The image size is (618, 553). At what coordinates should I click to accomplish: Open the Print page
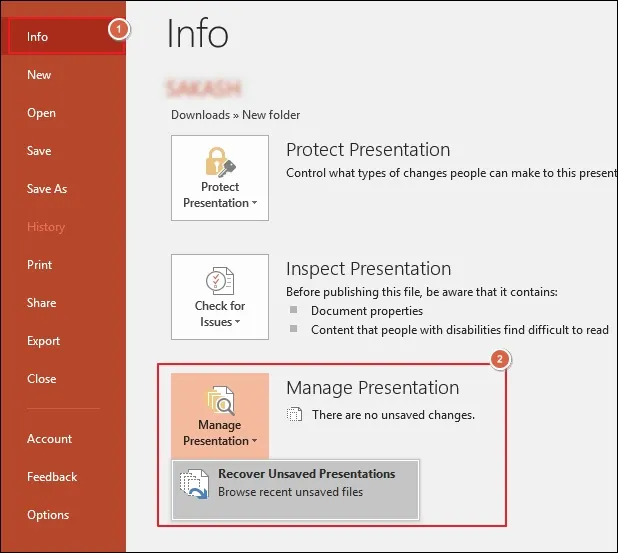click(39, 264)
